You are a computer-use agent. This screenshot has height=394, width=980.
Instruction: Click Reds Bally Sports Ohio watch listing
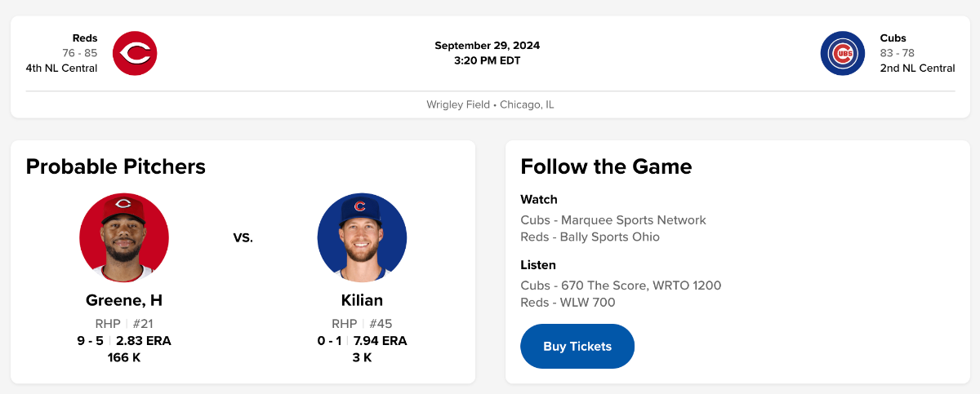coord(590,237)
